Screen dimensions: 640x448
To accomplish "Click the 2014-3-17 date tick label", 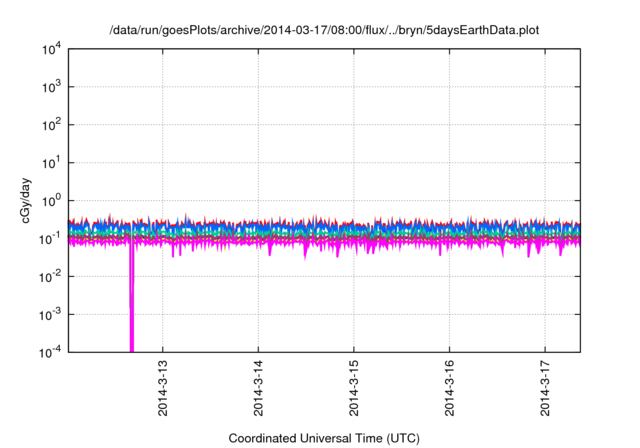I will (545, 388).
